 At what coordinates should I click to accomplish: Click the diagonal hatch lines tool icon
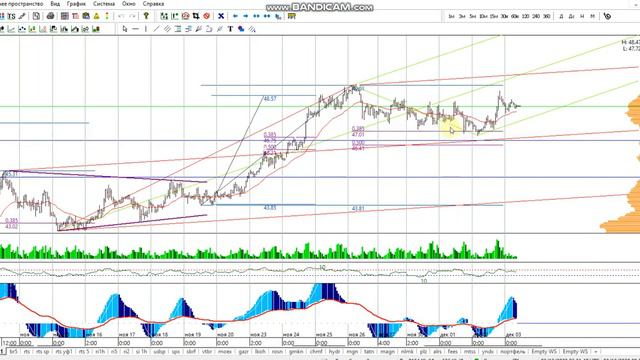(x=252, y=29)
